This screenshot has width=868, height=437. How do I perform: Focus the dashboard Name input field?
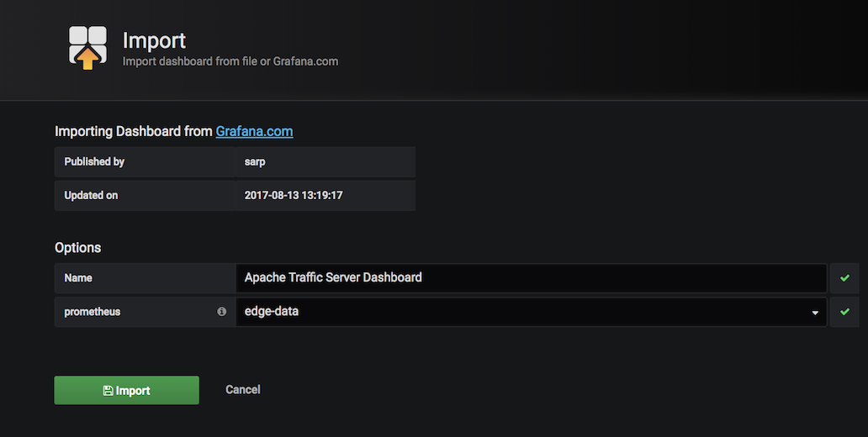[532, 277]
